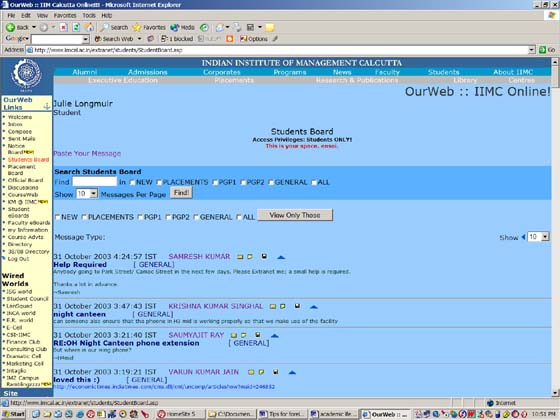Expand the address bar history dropdown
This screenshot has height=420, width=560.
tap(532, 50)
